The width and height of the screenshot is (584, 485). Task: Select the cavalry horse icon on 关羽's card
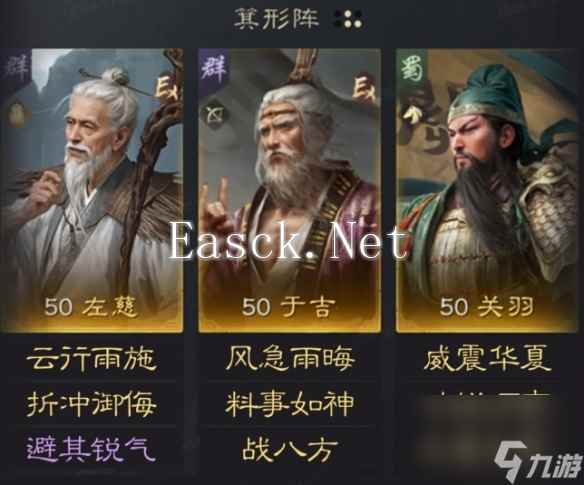pyautogui.click(x=411, y=114)
